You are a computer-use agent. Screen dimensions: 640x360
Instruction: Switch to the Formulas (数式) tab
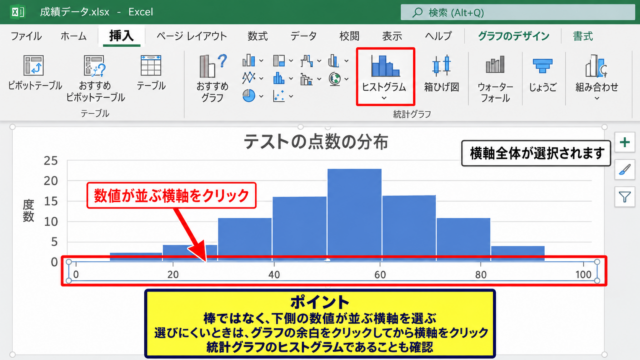pos(258,36)
